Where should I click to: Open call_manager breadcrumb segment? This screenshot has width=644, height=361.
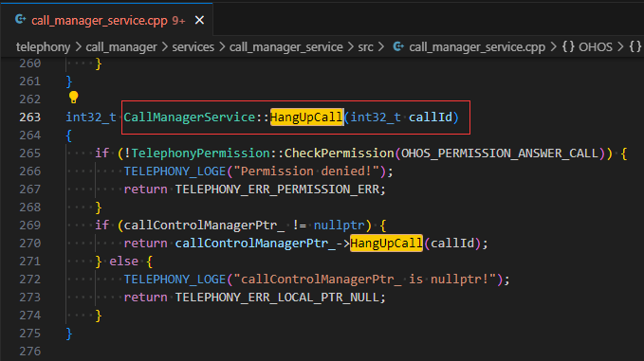coord(121,47)
